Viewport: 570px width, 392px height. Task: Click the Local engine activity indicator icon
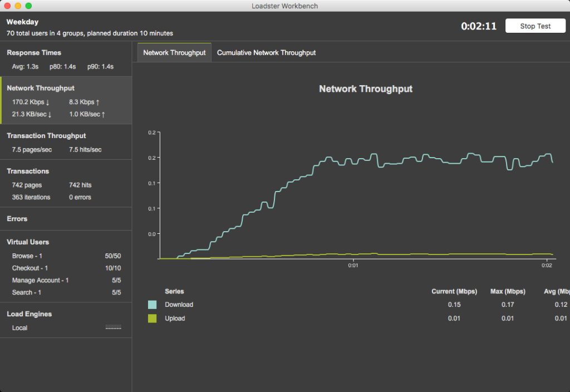pos(113,327)
